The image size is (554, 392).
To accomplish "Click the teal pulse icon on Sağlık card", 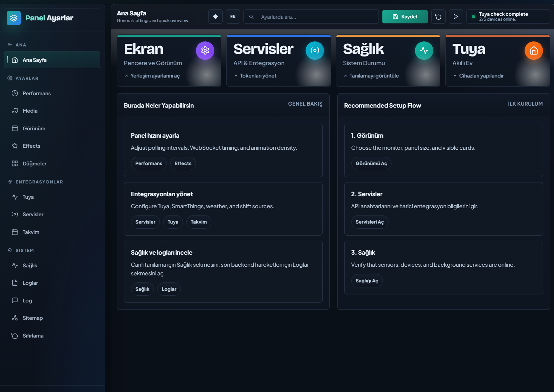I will click(424, 50).
